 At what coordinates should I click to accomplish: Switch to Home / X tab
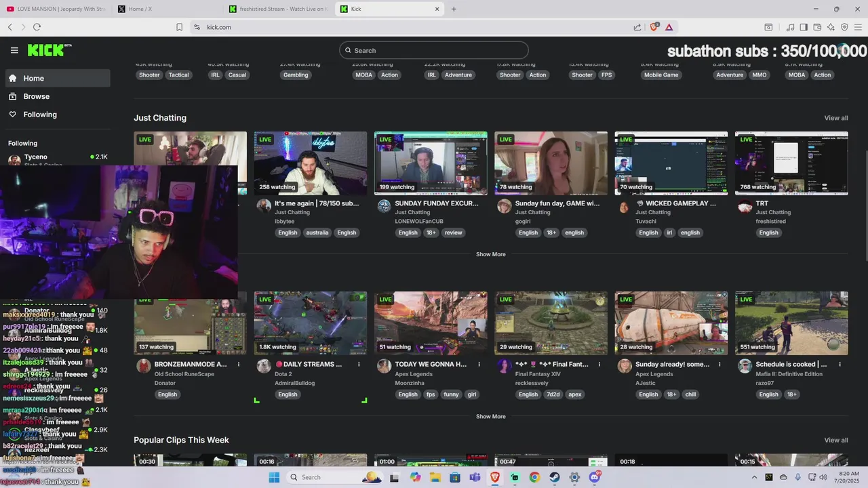click(166, 9)
